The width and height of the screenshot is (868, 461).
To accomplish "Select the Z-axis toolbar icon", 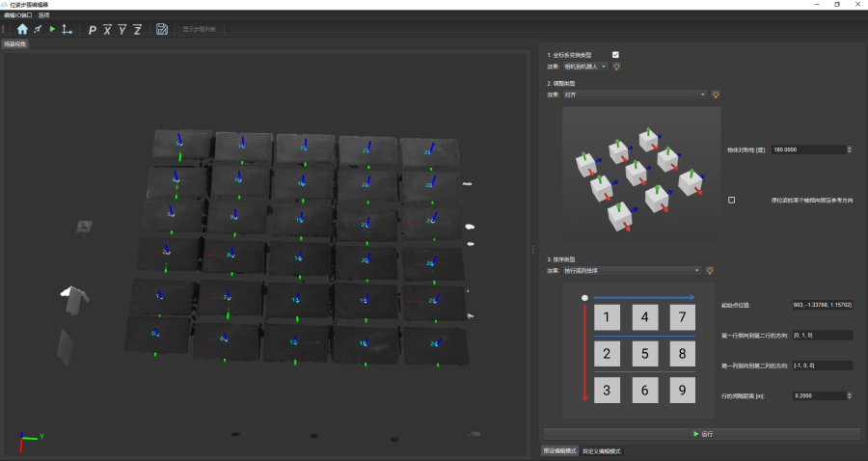I will coord(137,30).
